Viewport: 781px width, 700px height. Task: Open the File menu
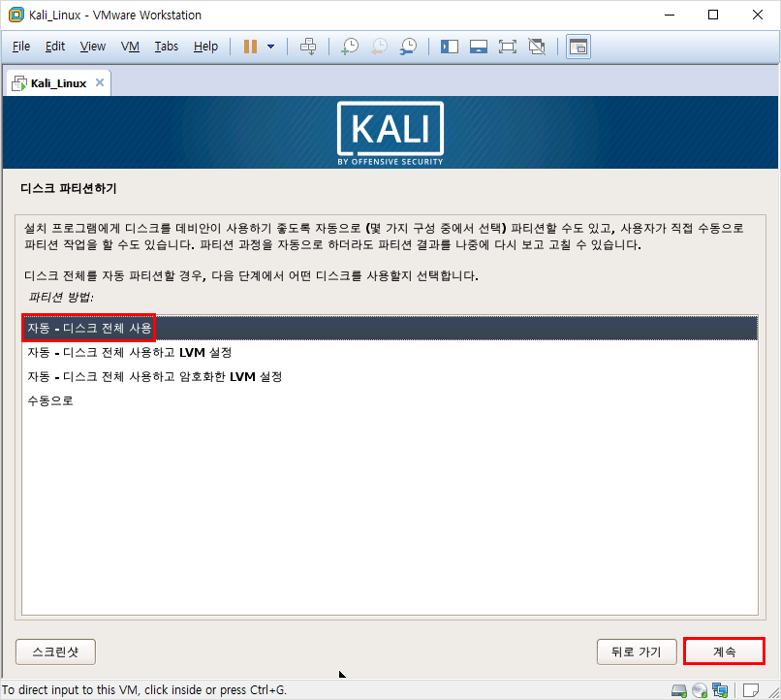(21, 47)
